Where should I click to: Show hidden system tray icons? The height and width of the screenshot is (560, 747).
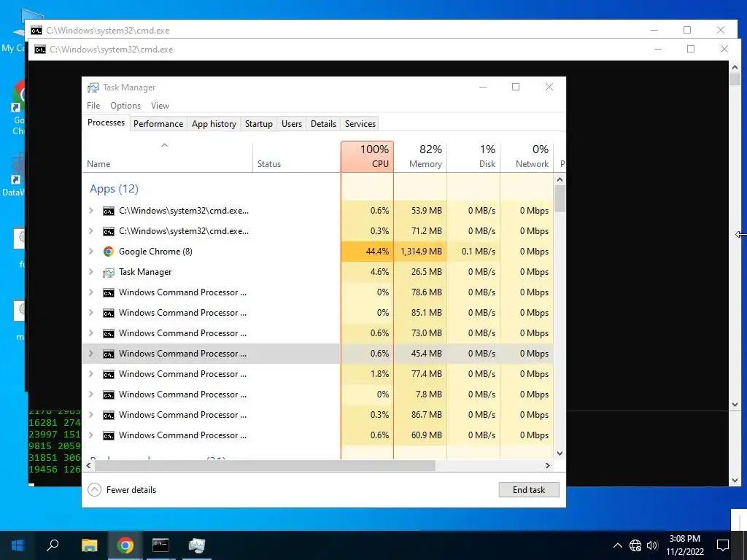[617, 545]
